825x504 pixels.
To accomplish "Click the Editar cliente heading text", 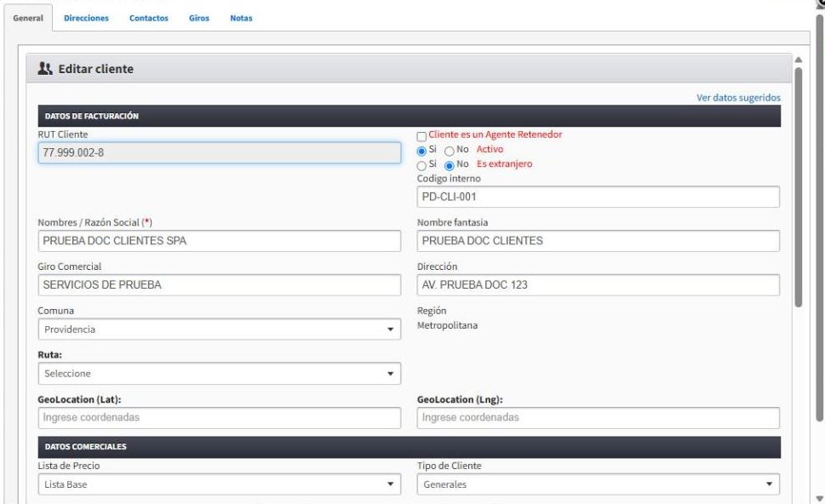I will tap(95, 69).
